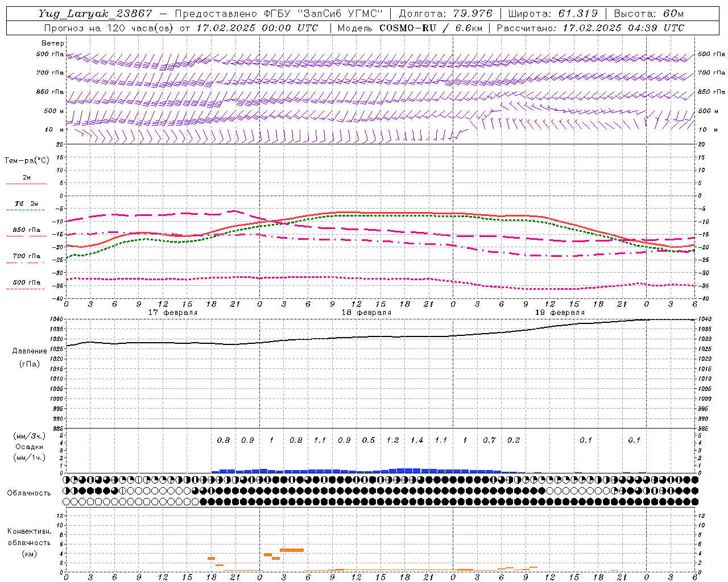The image size is (728, 582).
Task: Click the date label 18 февраля
Action: (x=366, y=313)
